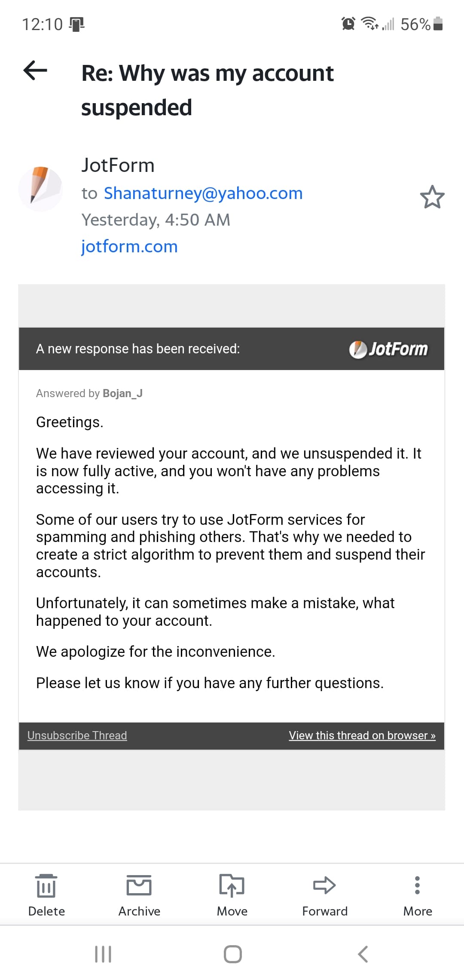
Task: Forward this JotForm message
Action: 325,893
